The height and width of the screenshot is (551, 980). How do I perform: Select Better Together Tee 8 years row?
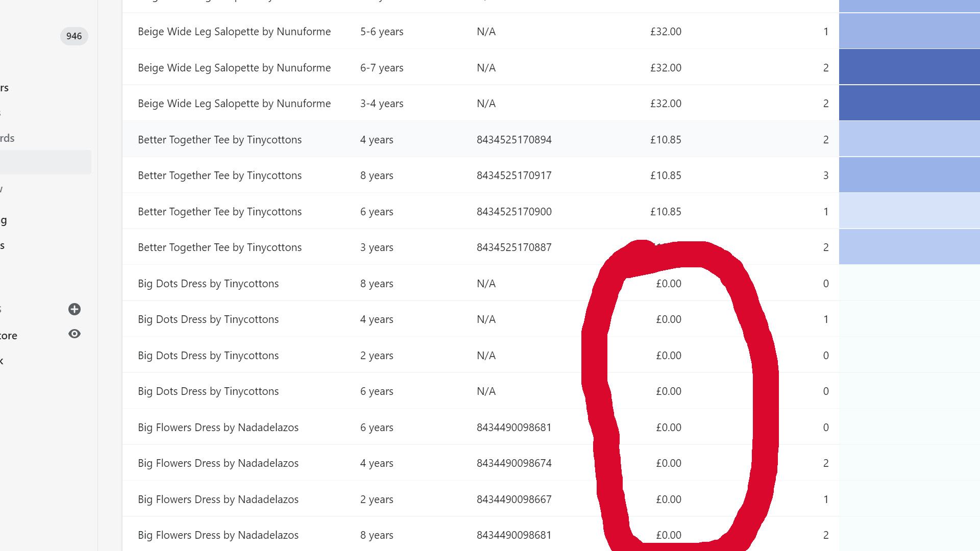pos(480,175)
